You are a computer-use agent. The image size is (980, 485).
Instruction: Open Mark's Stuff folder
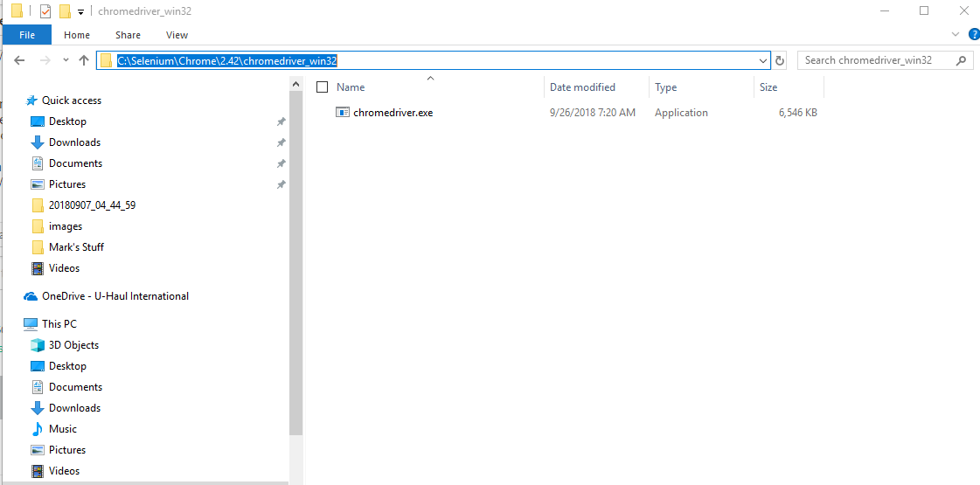tap(76, 247)
